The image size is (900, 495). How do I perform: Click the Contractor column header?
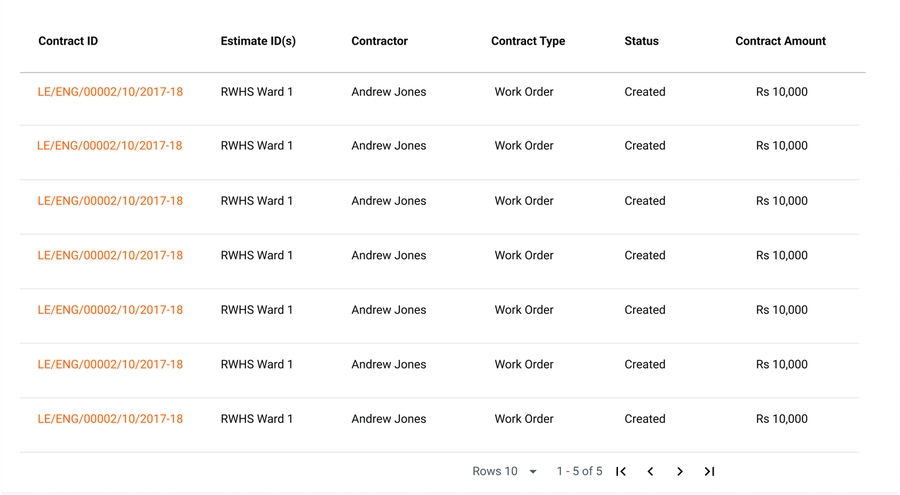tap(379, 41)
